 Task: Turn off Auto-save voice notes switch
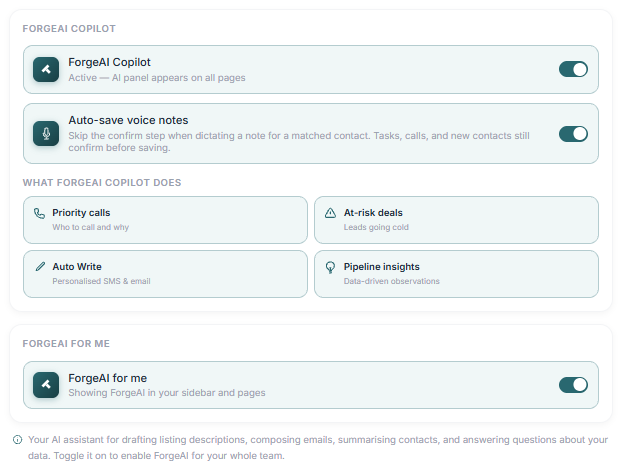point(573,134)
